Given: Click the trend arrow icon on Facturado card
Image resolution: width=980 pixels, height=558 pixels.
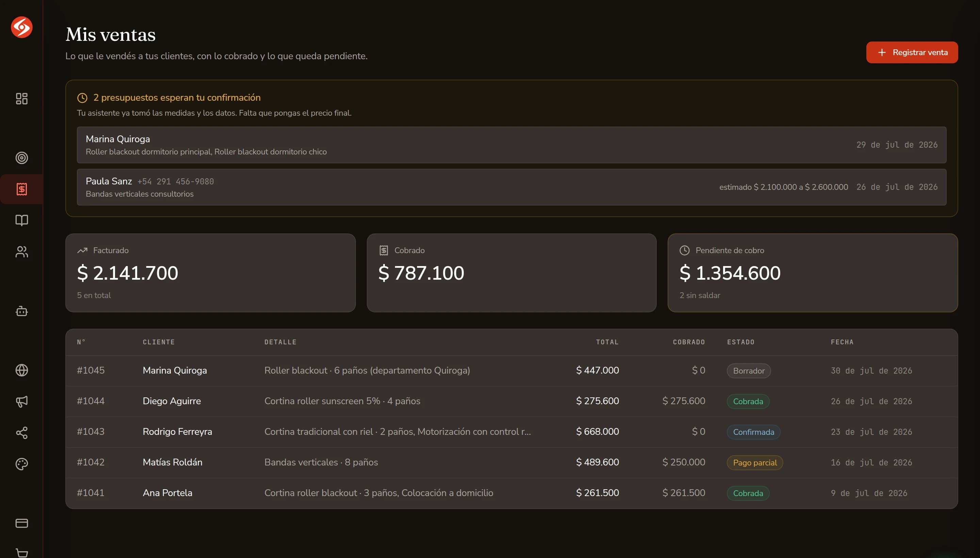Looking at the screenshot, I should (82, 250).
